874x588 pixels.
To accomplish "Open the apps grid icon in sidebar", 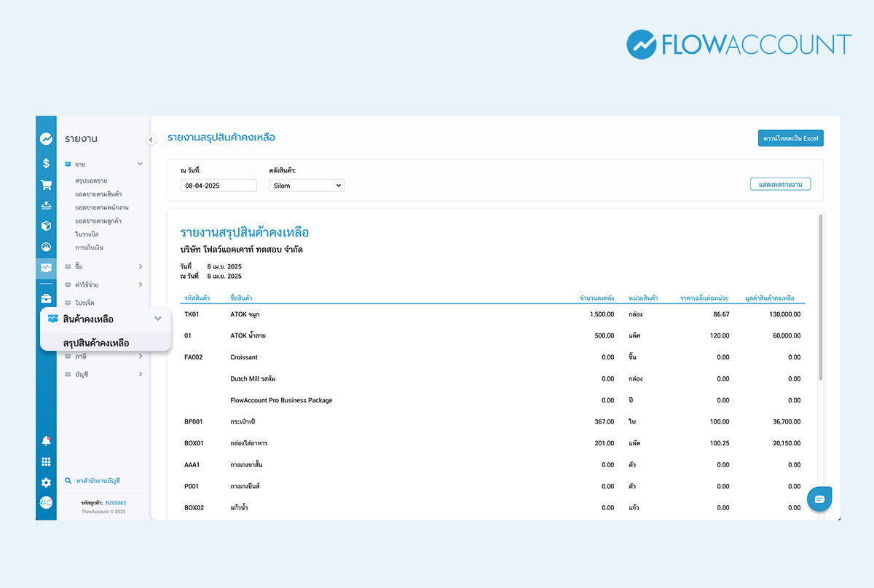I will pyautogui.click(x=46, y=461).
